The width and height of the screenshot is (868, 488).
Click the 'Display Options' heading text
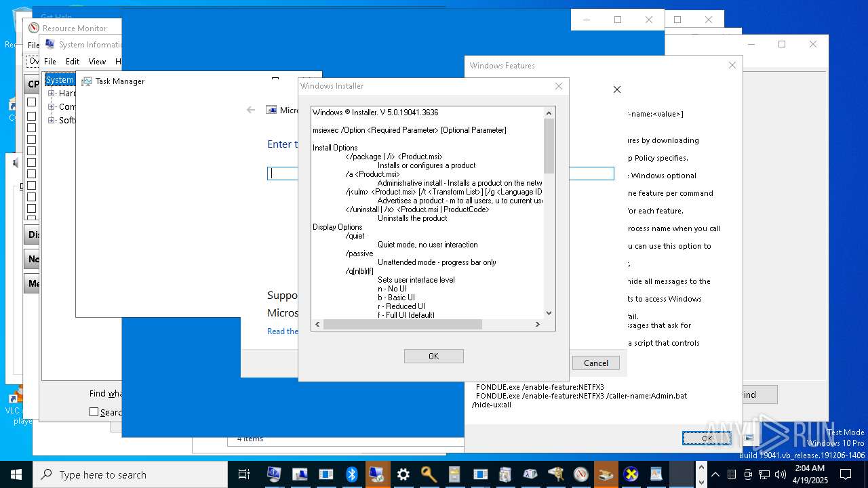pos(338,227)
